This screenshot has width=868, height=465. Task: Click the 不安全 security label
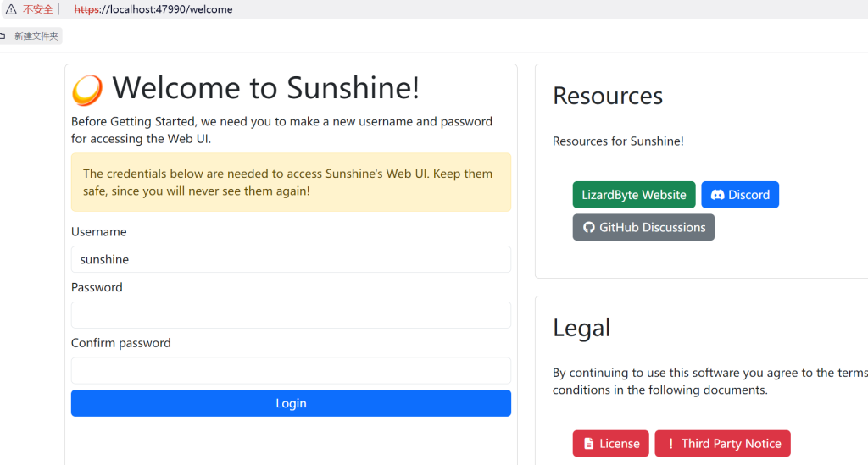tap(38, 9)
